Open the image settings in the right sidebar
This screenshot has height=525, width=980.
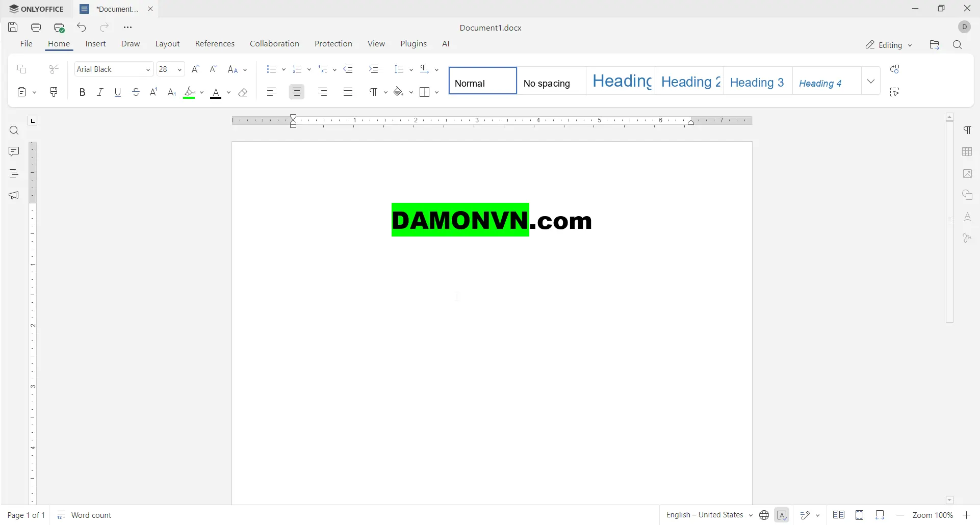click(x=967, y=174)
